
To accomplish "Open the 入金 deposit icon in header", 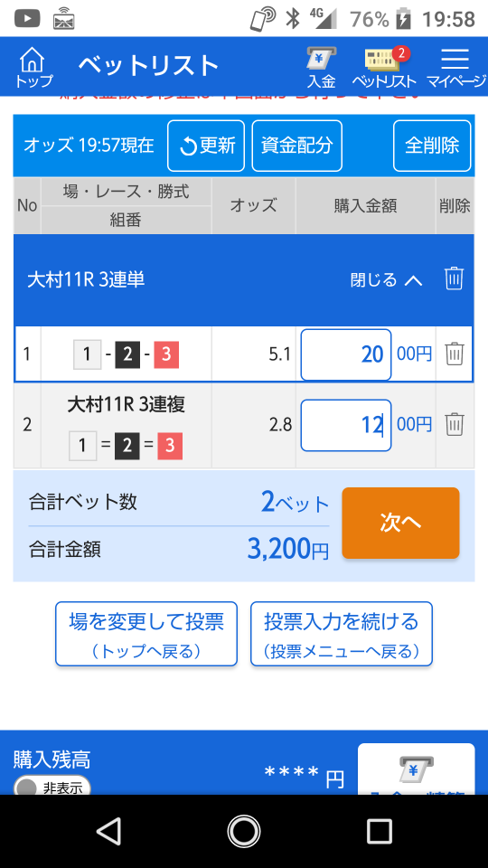I will coord(322,68).
